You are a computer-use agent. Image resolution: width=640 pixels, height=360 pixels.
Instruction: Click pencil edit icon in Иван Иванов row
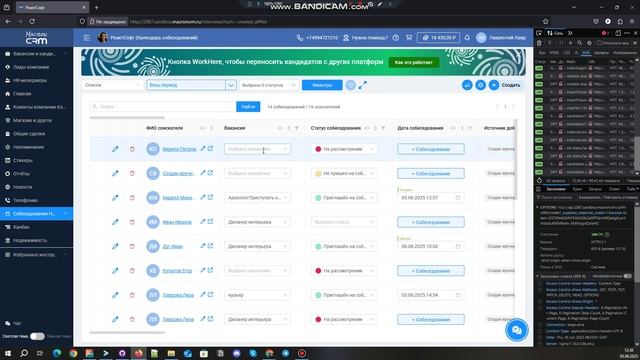115,222
